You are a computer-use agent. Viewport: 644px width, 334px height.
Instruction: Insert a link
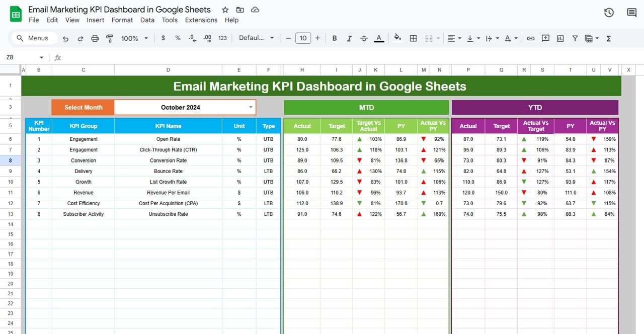[531, 38]
